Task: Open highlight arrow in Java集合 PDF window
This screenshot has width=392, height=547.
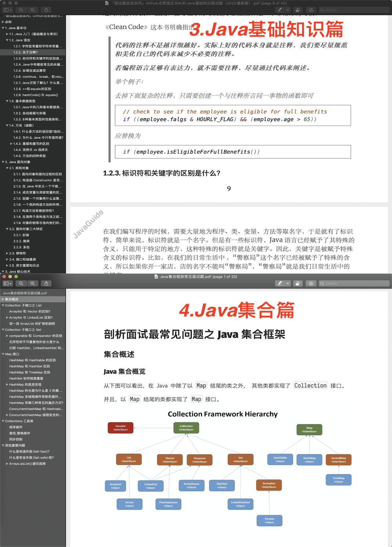Action: point(288,283)
